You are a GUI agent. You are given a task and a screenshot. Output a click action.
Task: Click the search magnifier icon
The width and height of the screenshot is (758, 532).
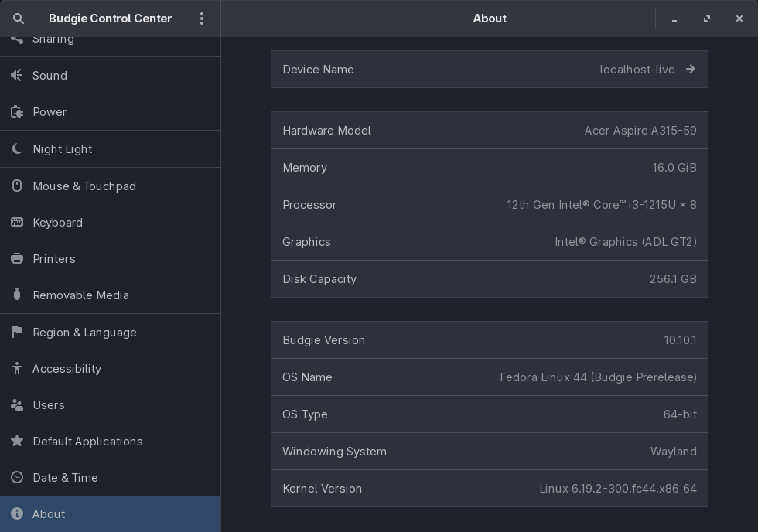click(19, 19)
